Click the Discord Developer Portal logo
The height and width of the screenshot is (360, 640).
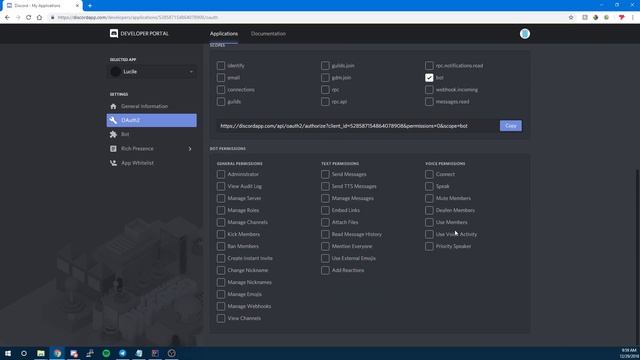[114, 33]
